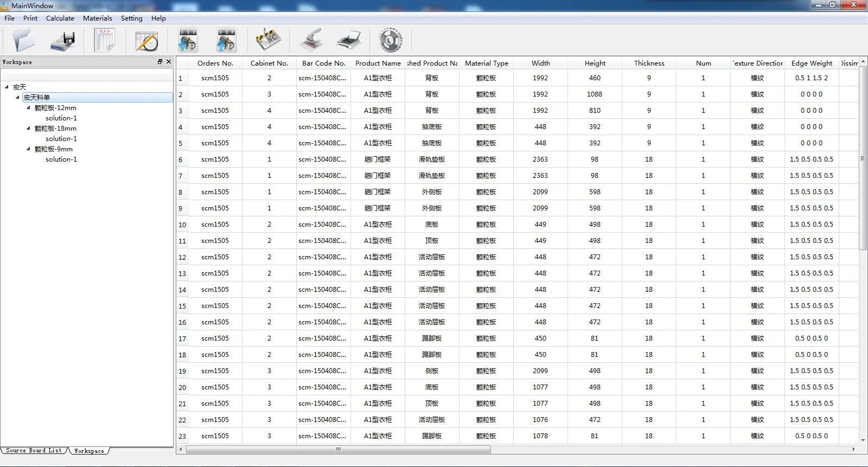Click the Height cell 1088 in row 2
Image resolution: width=868 pixels, height=467 pixels.
595,94
